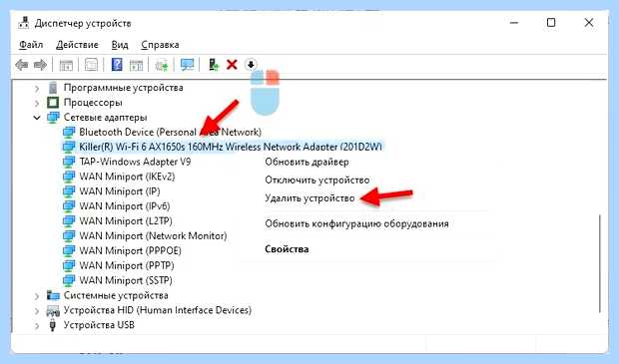Screen dimensions: 619x364
Task: Click scan for hardware changes monitor icon
Action: pyautogui.click(x=187, y=64)
